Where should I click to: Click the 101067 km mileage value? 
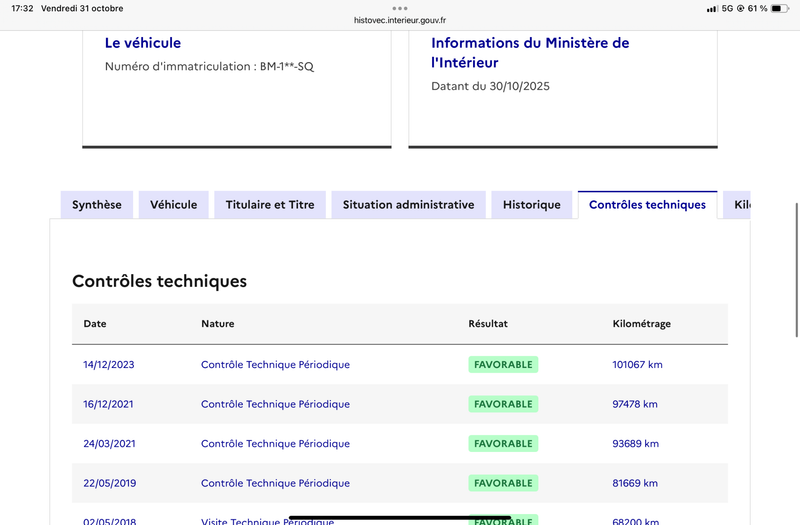(x=637, y=365)
